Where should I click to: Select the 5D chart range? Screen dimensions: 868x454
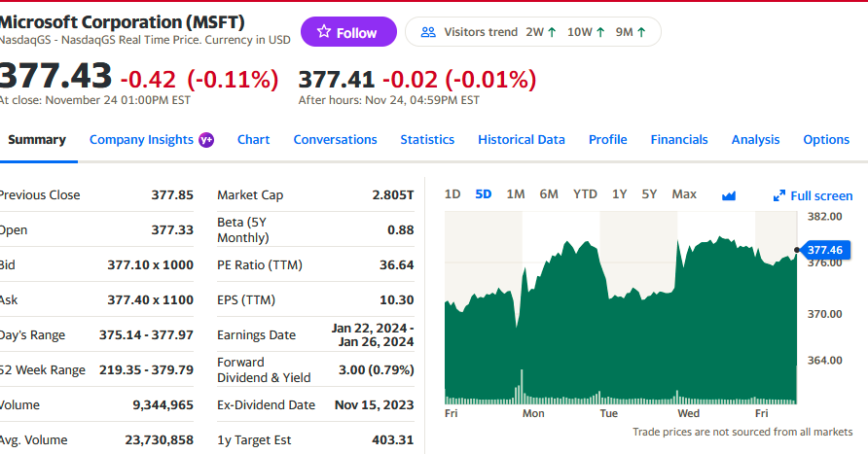tap(484, 194)
